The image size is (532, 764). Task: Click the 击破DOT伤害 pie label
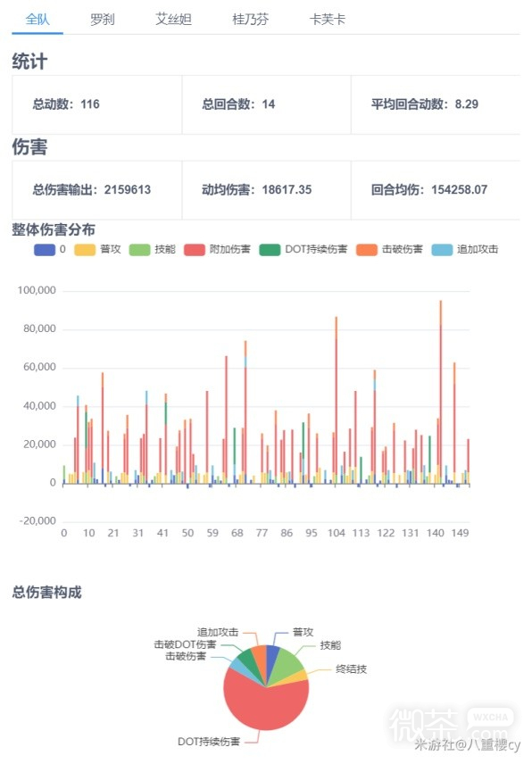185,644
